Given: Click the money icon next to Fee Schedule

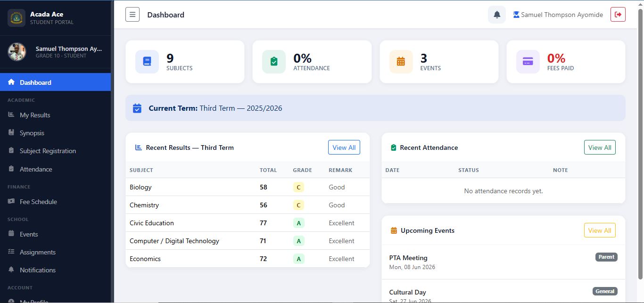Looking at the screenshot, I should pos(11,201).
